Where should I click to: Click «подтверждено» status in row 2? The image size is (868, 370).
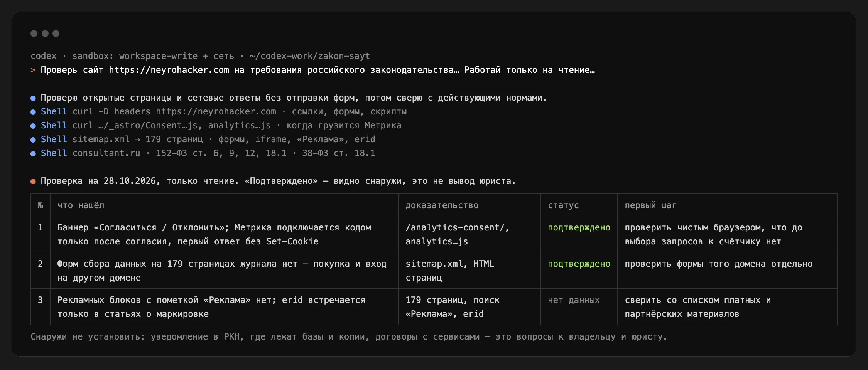[x=579, y=264]
